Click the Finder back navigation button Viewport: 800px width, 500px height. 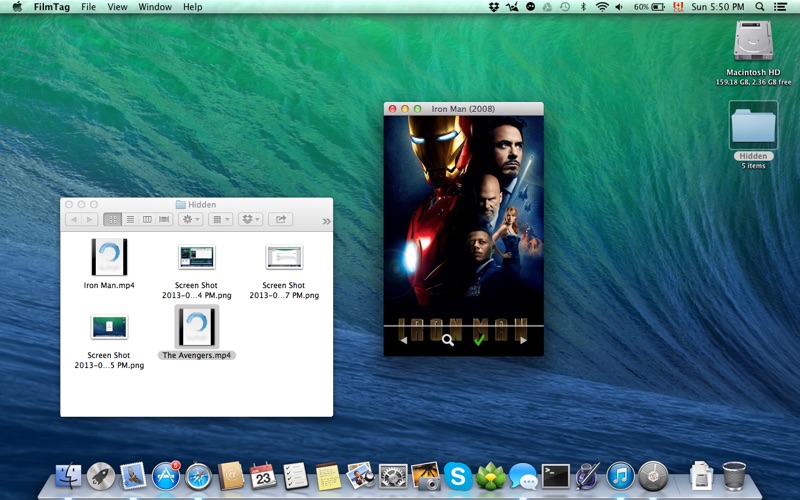(x=73, y=219)
